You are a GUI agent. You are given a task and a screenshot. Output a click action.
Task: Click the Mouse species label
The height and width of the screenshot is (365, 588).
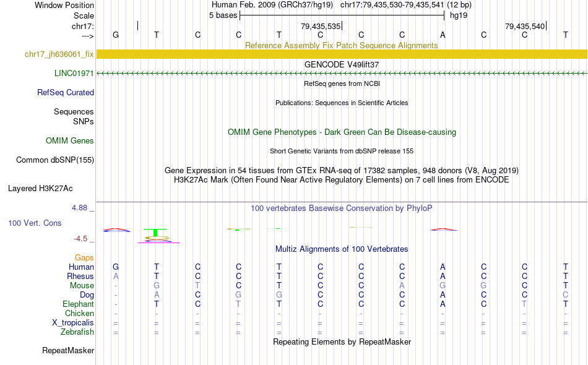[82, 286]
